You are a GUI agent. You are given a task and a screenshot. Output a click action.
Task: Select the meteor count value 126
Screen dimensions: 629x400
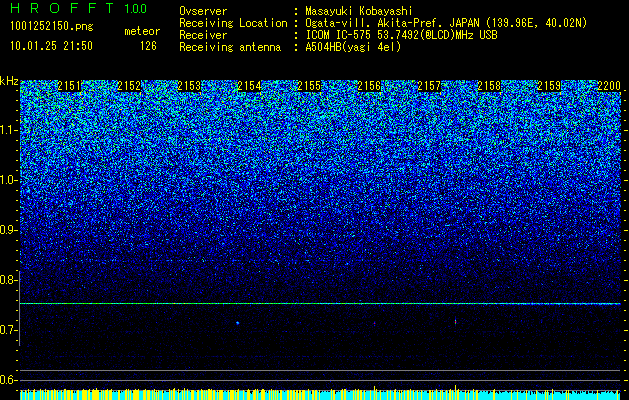[148, 46]
